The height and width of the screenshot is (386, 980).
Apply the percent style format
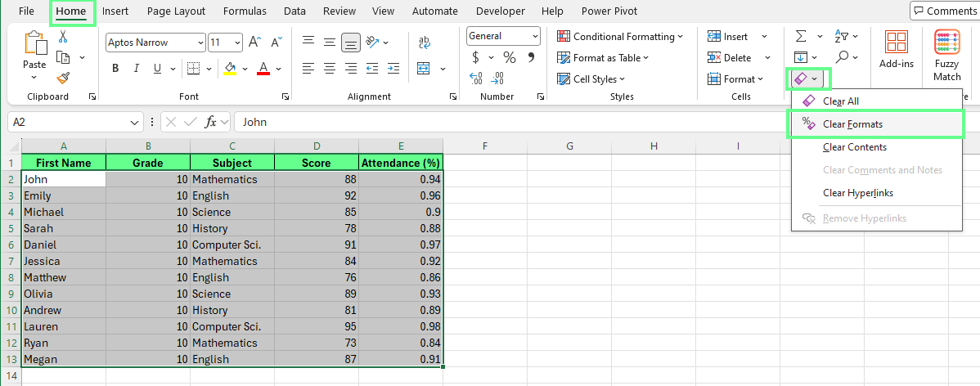510,57
